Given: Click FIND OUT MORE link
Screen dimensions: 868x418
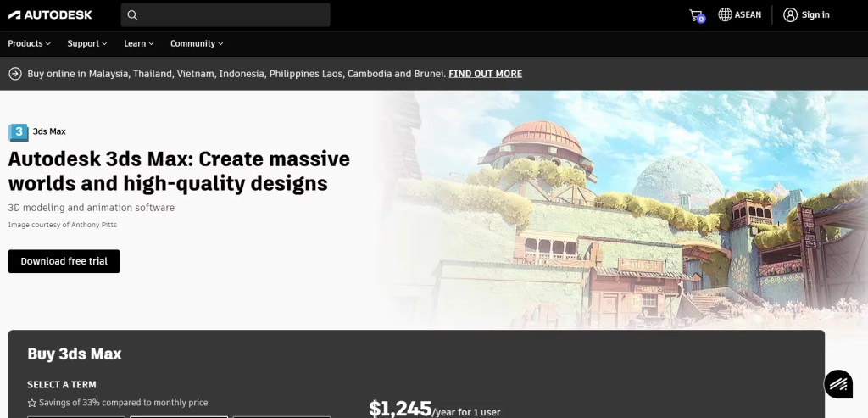Looking at the screenshot, I should coord(485,74).
